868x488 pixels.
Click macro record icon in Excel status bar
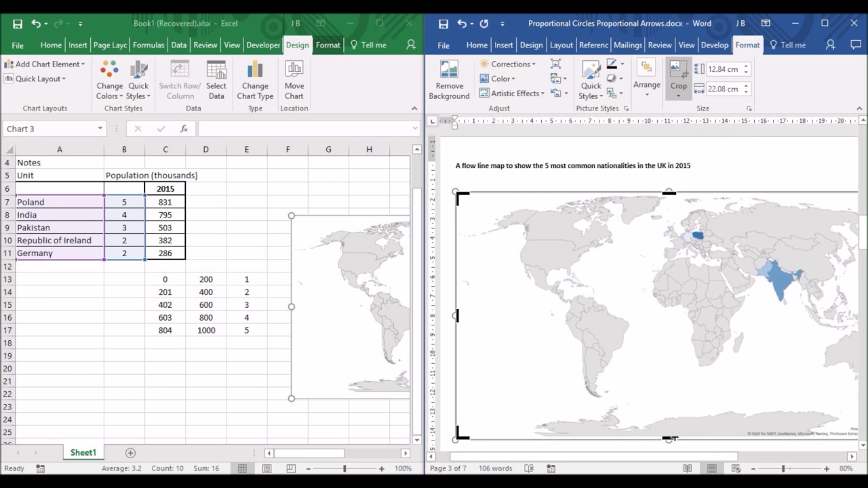click(x=41, y=468)
